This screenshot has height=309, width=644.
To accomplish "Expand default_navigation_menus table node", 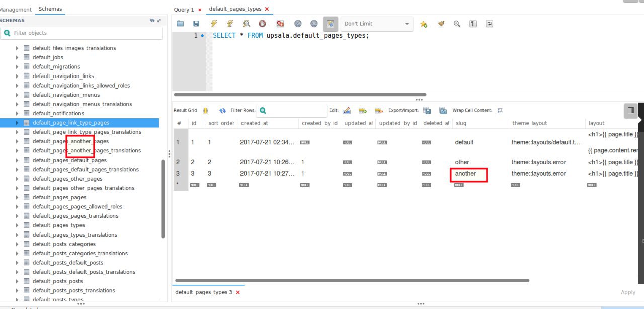I will point(17,95).
